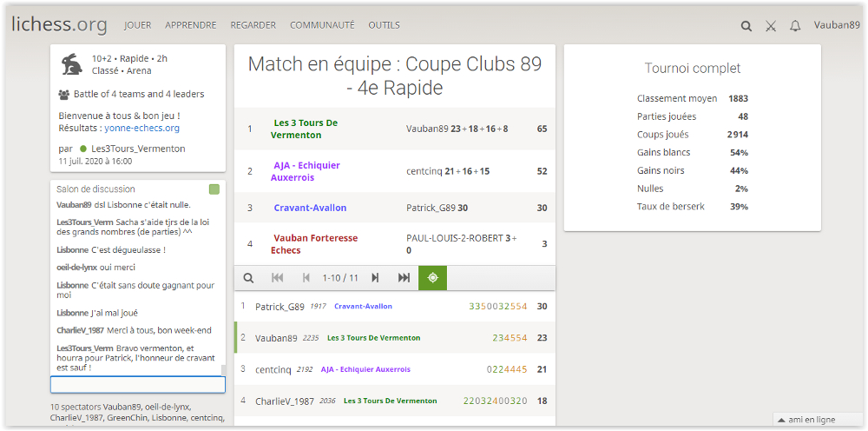Jump to last standings page
This screenshot has height=431, width=868.
(x=404, y=278)
